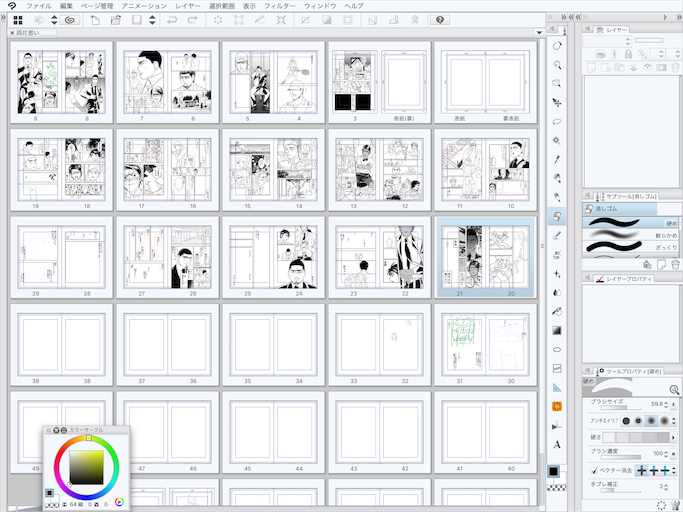Open the ページ管理 menu

[x=97, y=6]
